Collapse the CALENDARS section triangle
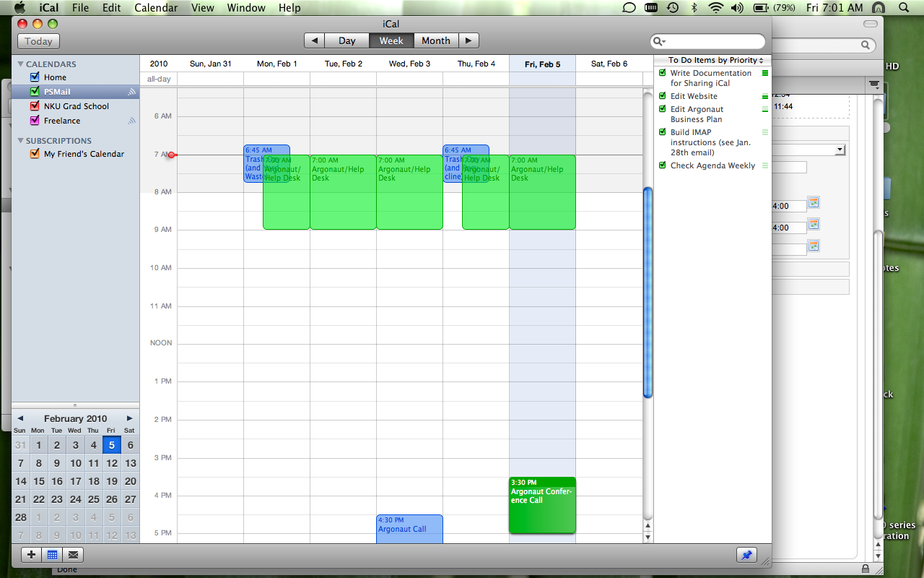This screenshot has height=578, width=924. click(x=21, y=64)
